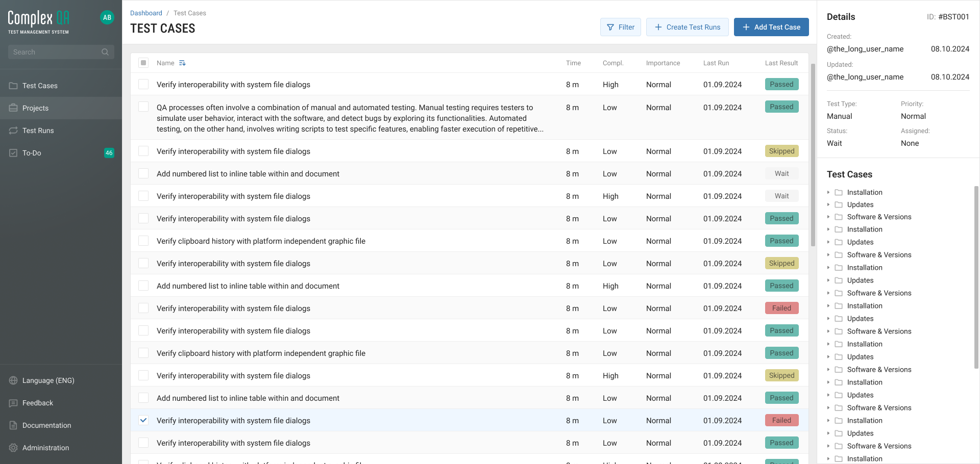The height and width of the screenshot is (464, 980).
Task: Click the To-Do checklist icon
Action: pos(13,153)
